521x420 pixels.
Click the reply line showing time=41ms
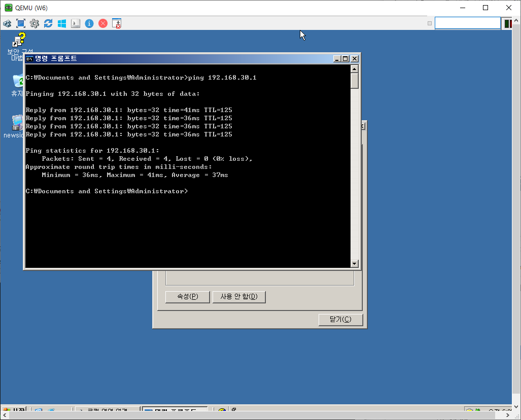point(129,110)
